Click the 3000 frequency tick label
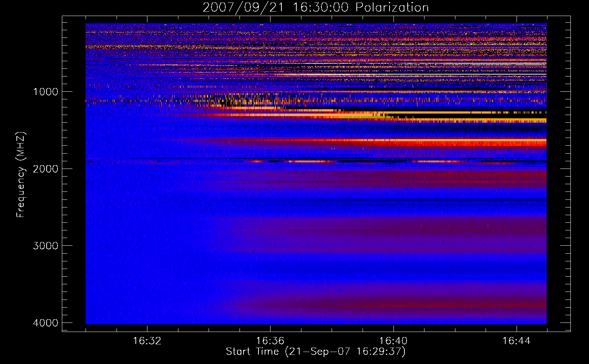 tap(46, 246)
